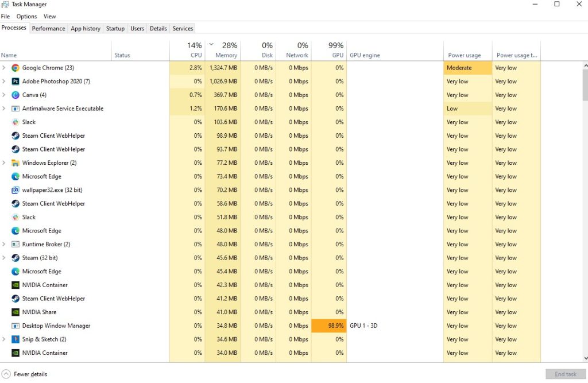
Task: Select the Runtime Broker process icon
Action: 16,244
